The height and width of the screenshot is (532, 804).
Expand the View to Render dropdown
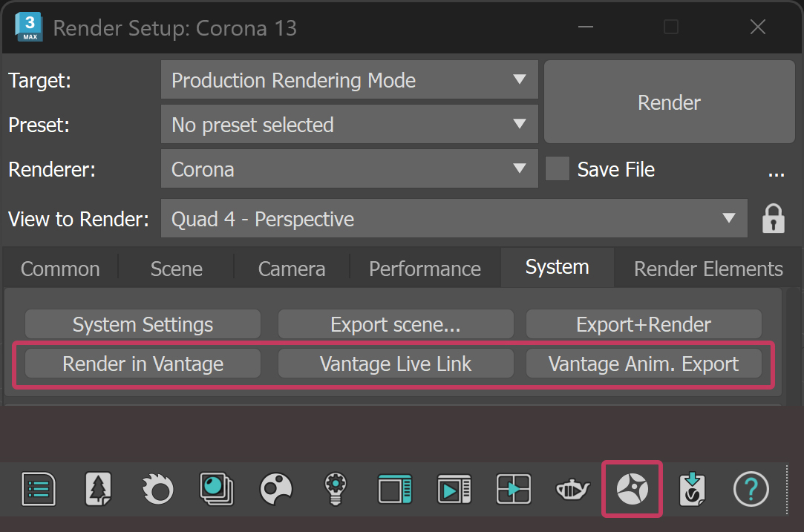coord(454,219)
